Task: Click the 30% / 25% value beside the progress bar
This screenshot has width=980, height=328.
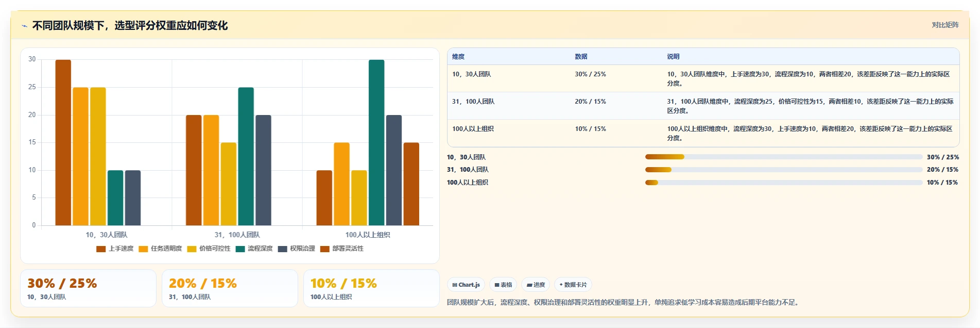Action: [943, 157]
